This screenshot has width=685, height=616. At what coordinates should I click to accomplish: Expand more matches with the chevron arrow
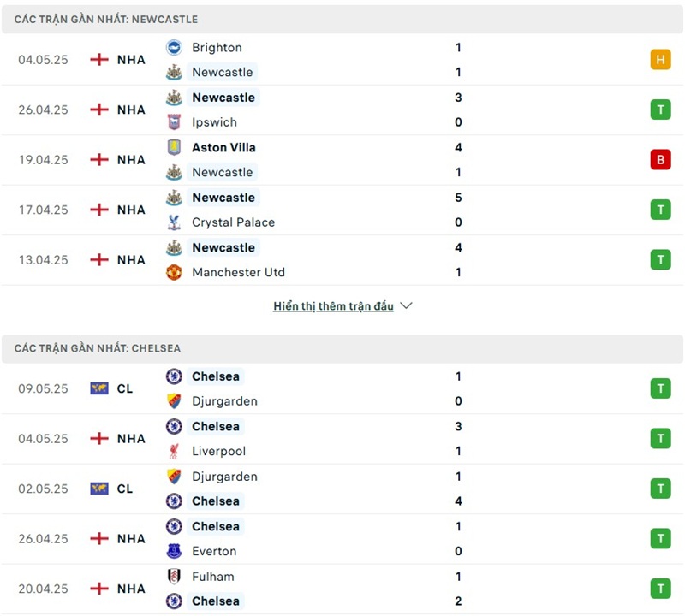[x=406, y=305]
